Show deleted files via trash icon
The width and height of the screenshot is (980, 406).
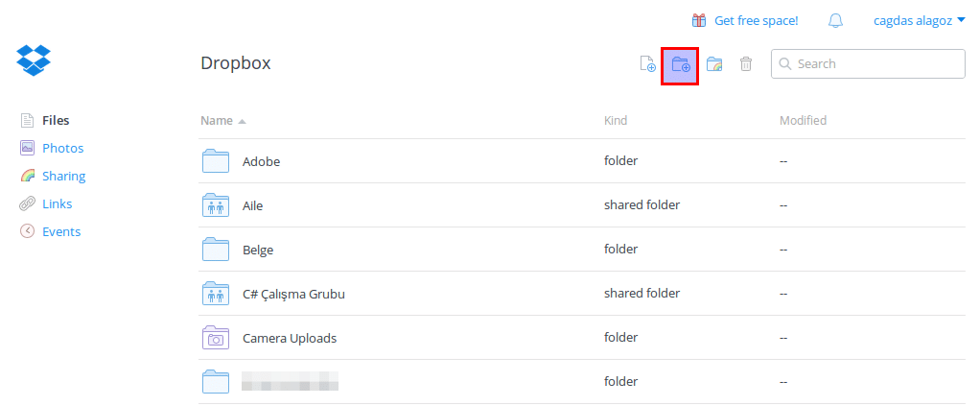point(746,63)
